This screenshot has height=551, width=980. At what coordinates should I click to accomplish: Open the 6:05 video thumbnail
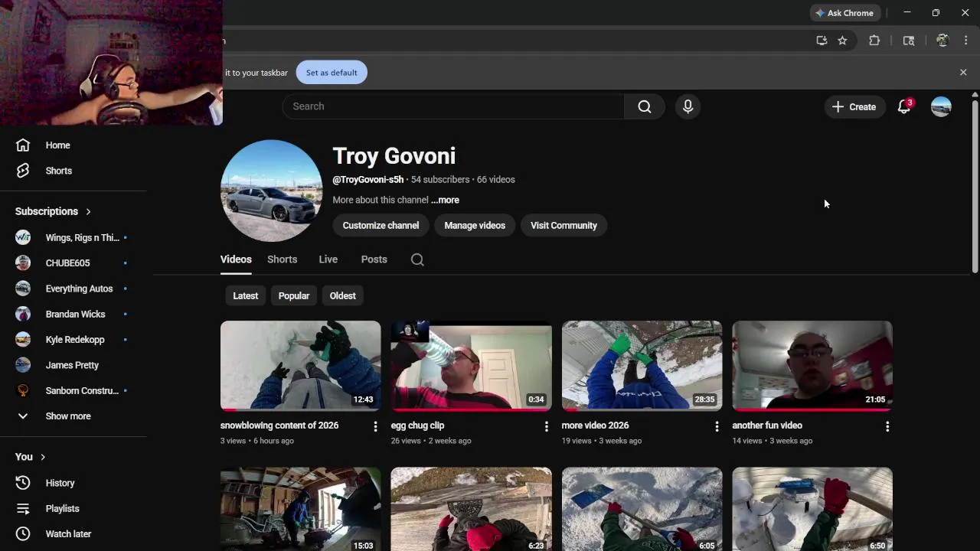coord(642,509)
